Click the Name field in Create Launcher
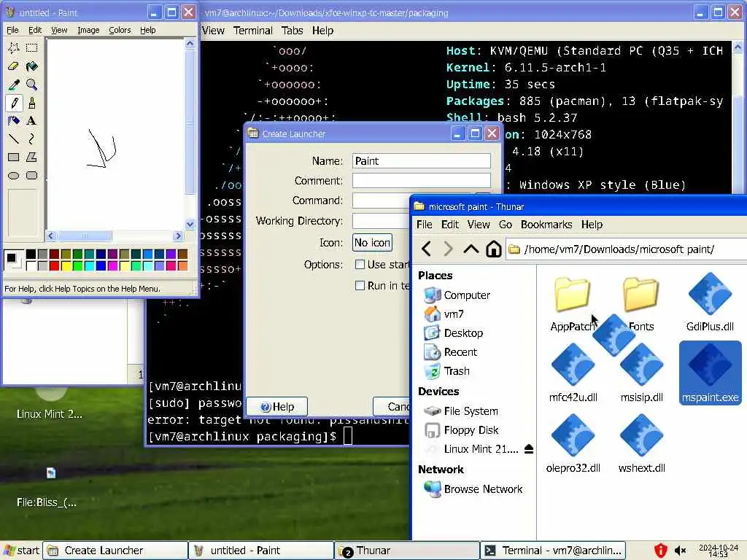 421,161
